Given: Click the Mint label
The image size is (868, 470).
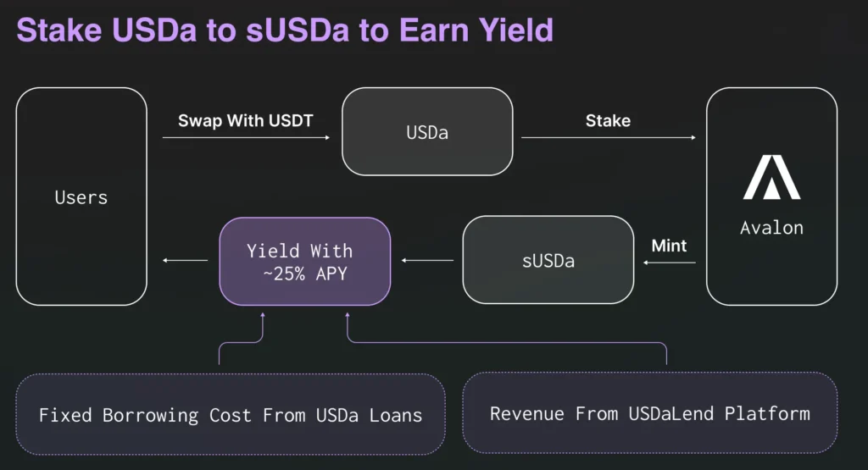Looking at the screenshot, I should click(x=669, y=246).
